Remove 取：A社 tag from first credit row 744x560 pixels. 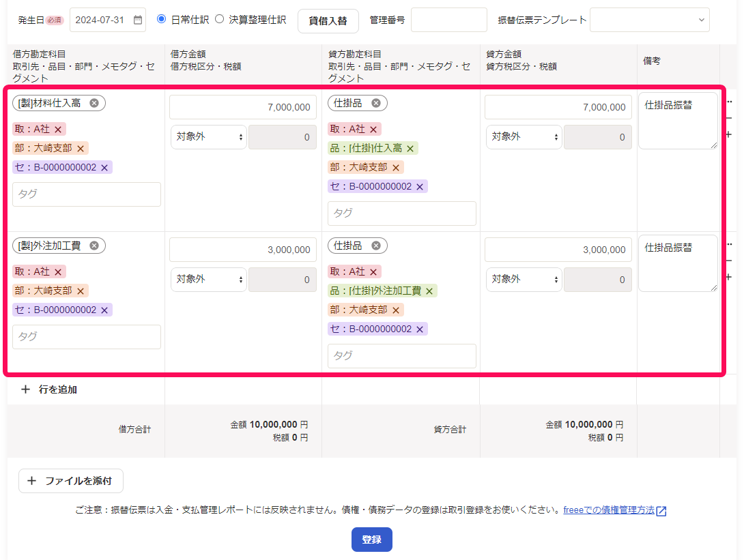coord(373,130)
